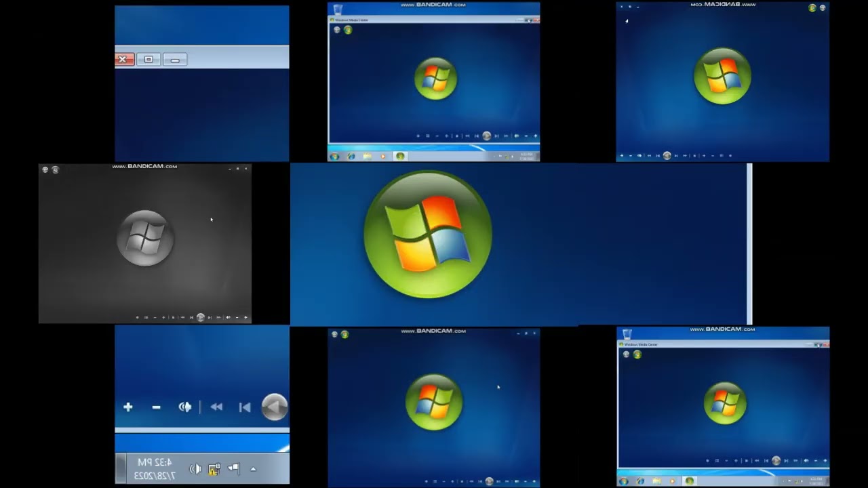Click the Windows logo in the bottom-center Media Center window
Viewport: 868px width, 488px height.
pos(434,402)
